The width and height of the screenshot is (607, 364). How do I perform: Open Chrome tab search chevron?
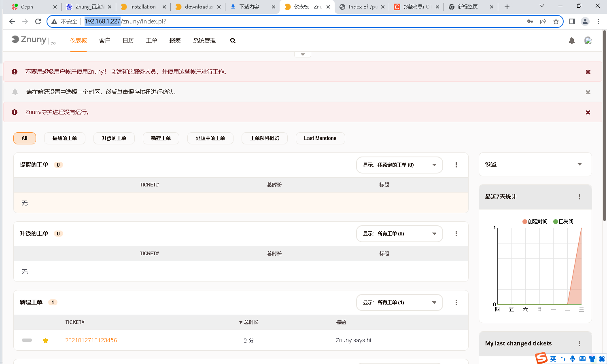click(x=542, y=6)
